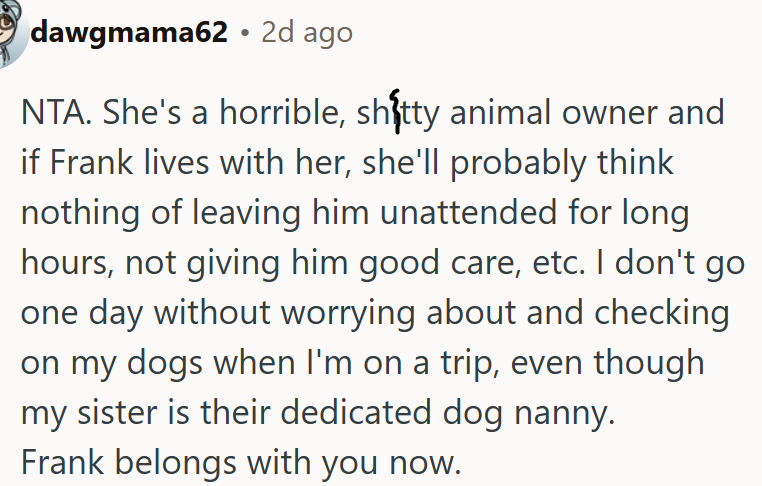Click the phrase "dedicated dog nanny."
The width and height of the screenshot is (762, 486).
448,414
